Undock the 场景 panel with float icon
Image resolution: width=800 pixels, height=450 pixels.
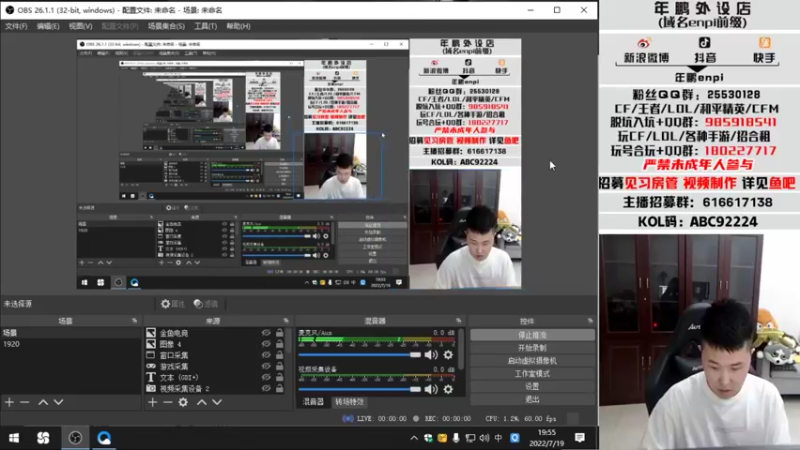point(134,321)
